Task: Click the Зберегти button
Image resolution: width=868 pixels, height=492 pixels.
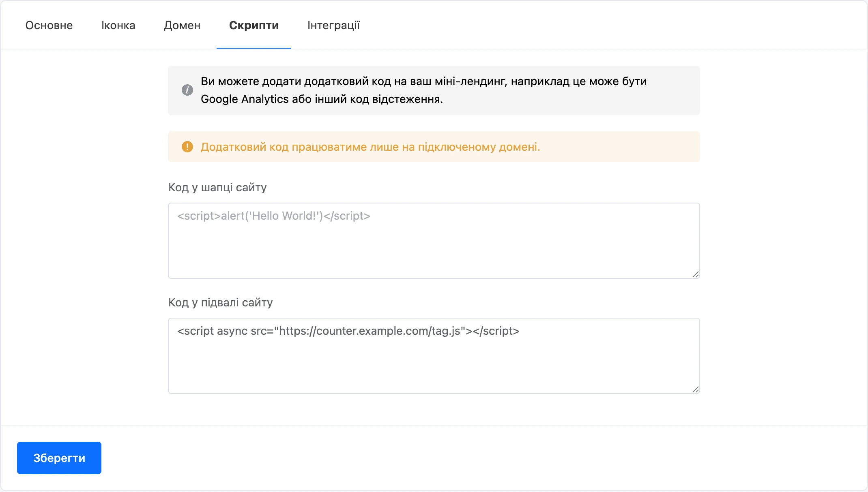Action: pos(59,458)
